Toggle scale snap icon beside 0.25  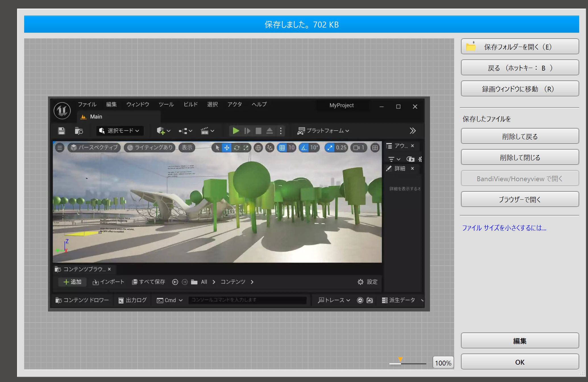coord(330,148)
